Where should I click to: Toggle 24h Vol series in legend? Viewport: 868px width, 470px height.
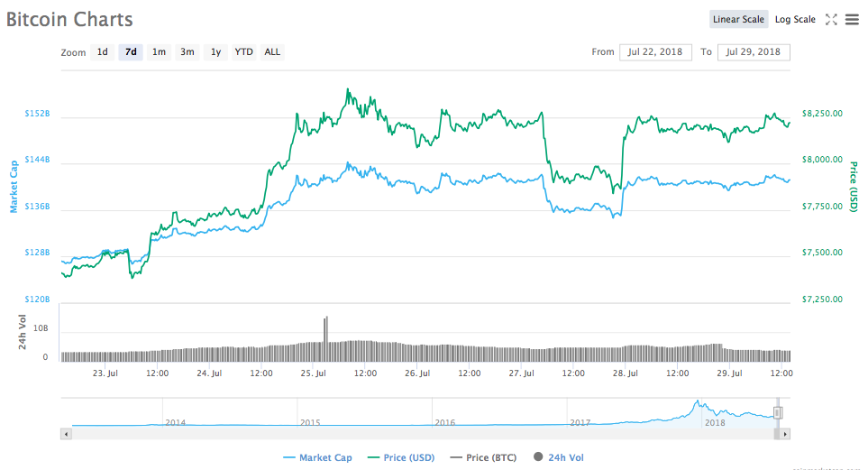(559, 457)
